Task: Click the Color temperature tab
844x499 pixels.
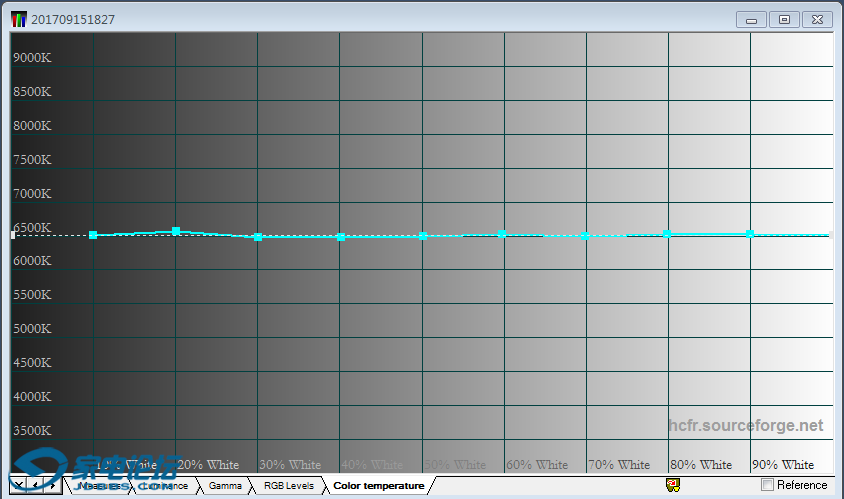Action: point(378,486)
